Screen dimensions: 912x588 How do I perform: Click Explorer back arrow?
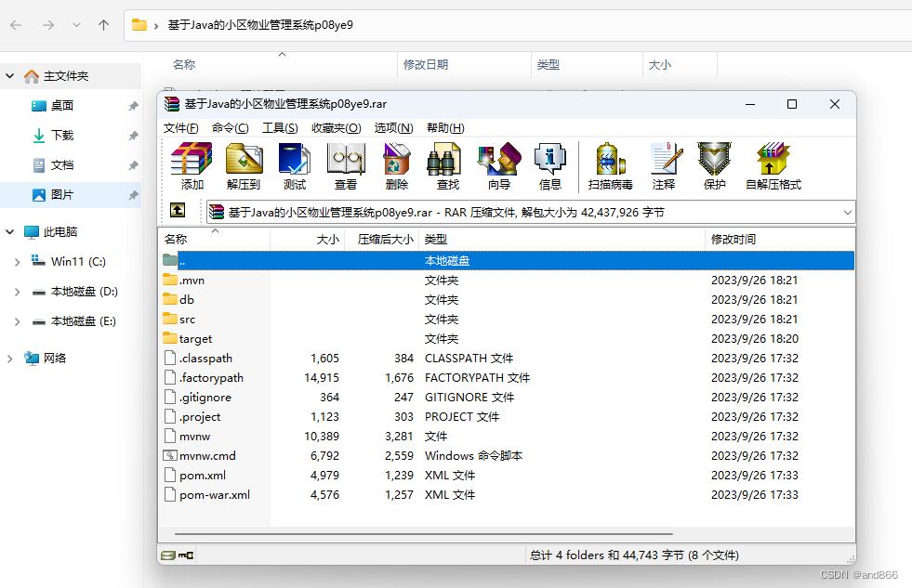point(17,25)
